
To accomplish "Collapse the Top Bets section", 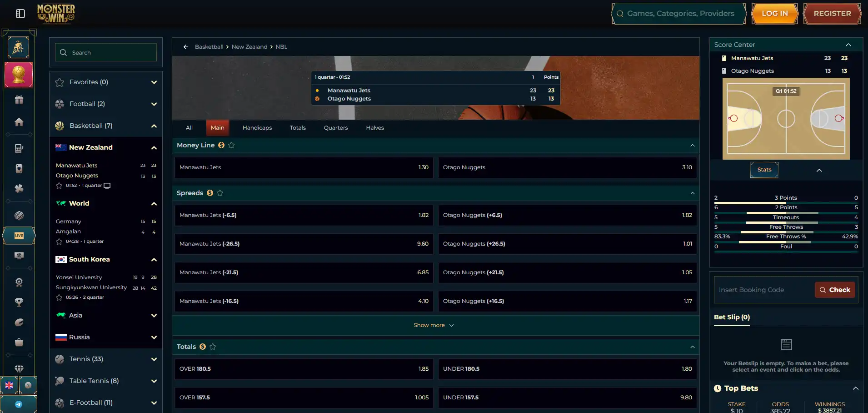I will point(856,388).
